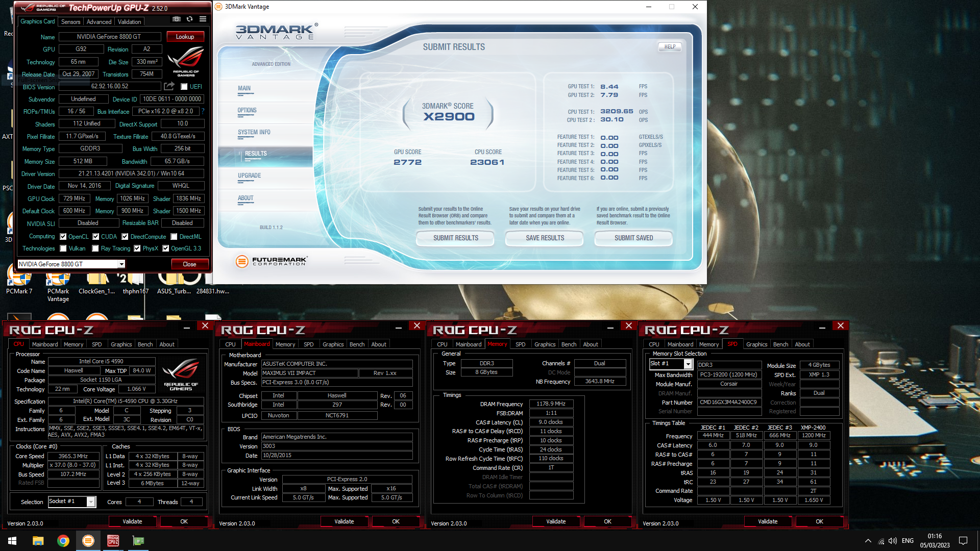
Task: Click GPU-Z screenshot camera icon
Action: (177, 19)
